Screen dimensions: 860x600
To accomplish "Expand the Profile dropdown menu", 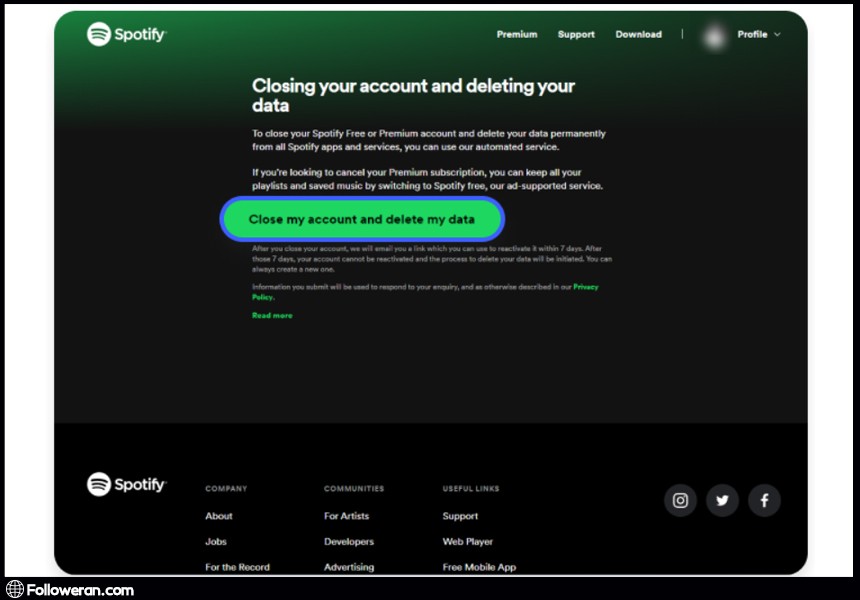I will coord(759,35).
